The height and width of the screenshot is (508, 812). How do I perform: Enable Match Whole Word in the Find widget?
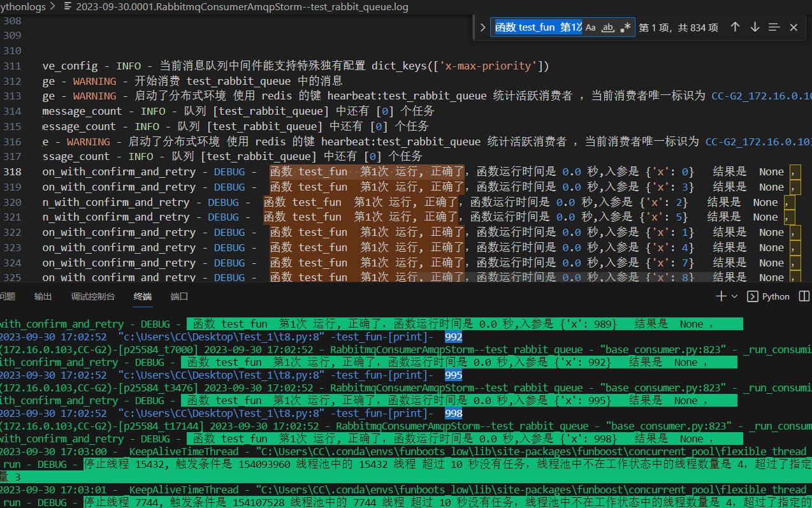606,27
